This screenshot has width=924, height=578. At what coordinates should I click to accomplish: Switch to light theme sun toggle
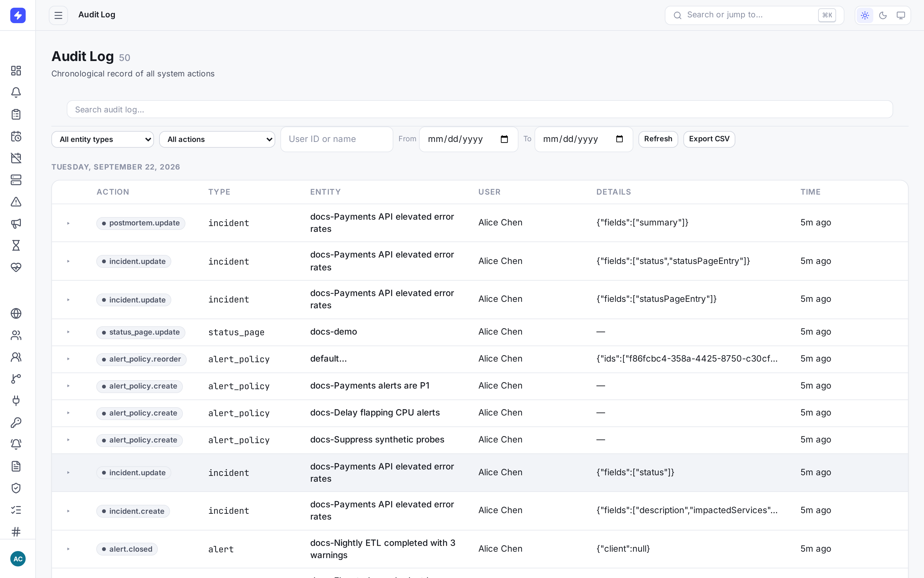tap(865, 15)
